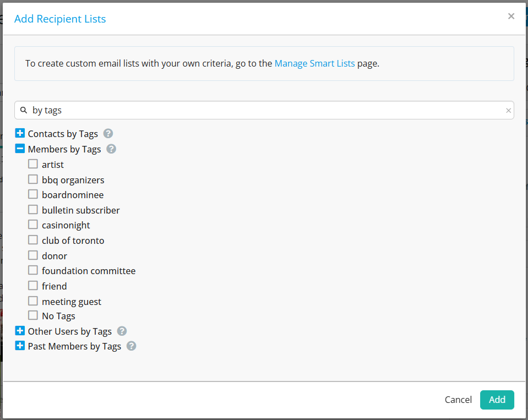Expand the Other Users by Tags group

pos(20,331)
